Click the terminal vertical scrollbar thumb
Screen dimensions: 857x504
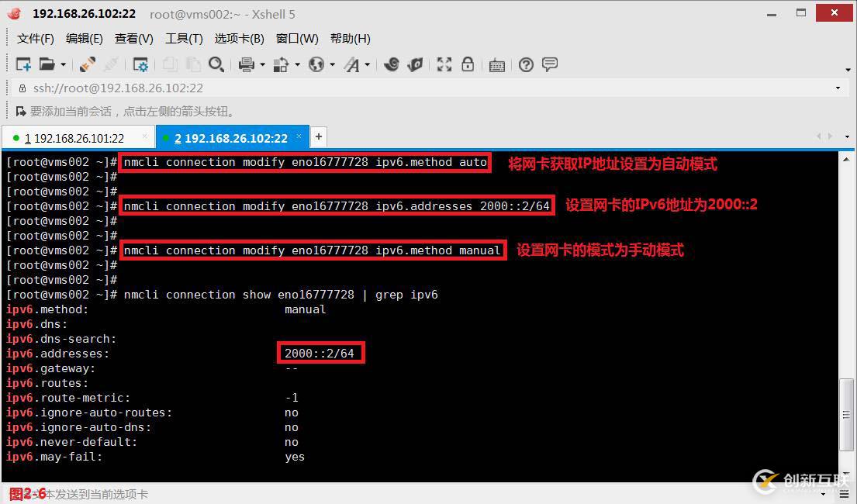click(x=846, y=416)
